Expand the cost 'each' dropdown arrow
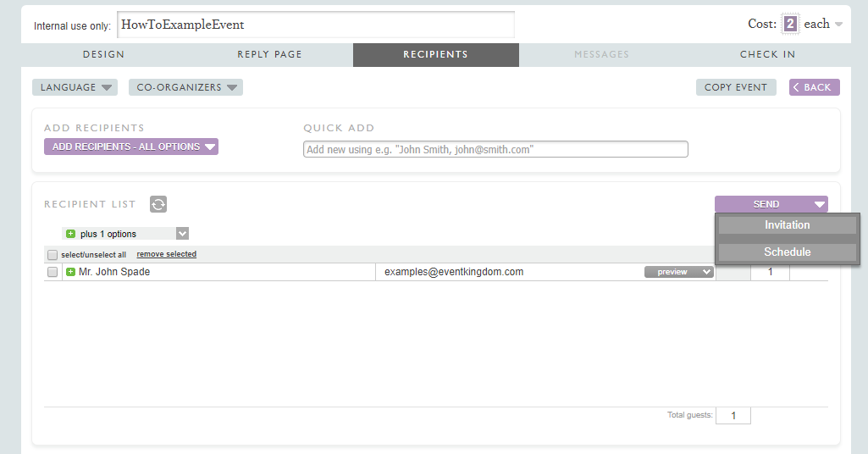This screenshot has width=868, height=454. pyautogui.click(x=838, y=25)
